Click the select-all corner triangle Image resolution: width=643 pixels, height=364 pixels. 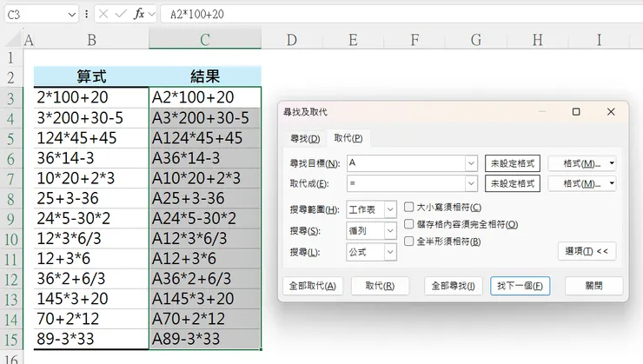tap(15, 40)
